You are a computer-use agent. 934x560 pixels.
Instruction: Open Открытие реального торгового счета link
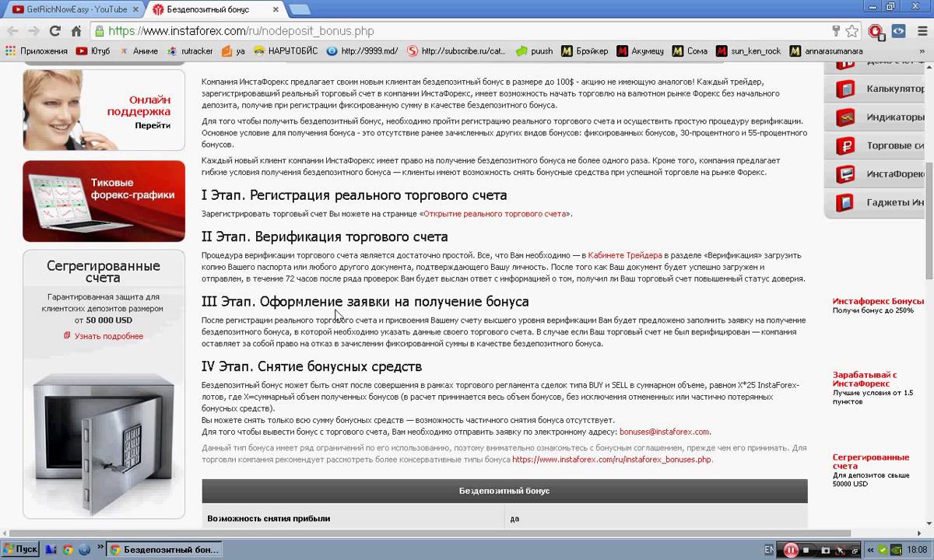pos(495,213)
